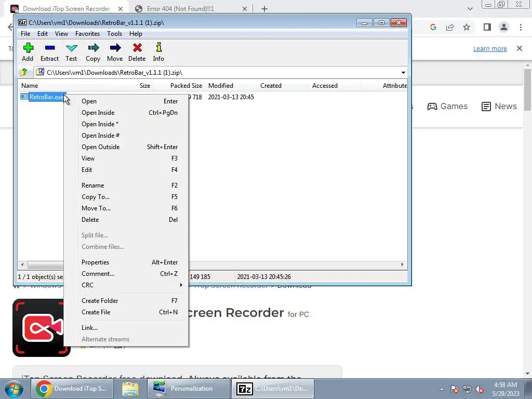Open the View menu in 7-Zip
This screenshot has height=399, width=532.
point(61,34)
